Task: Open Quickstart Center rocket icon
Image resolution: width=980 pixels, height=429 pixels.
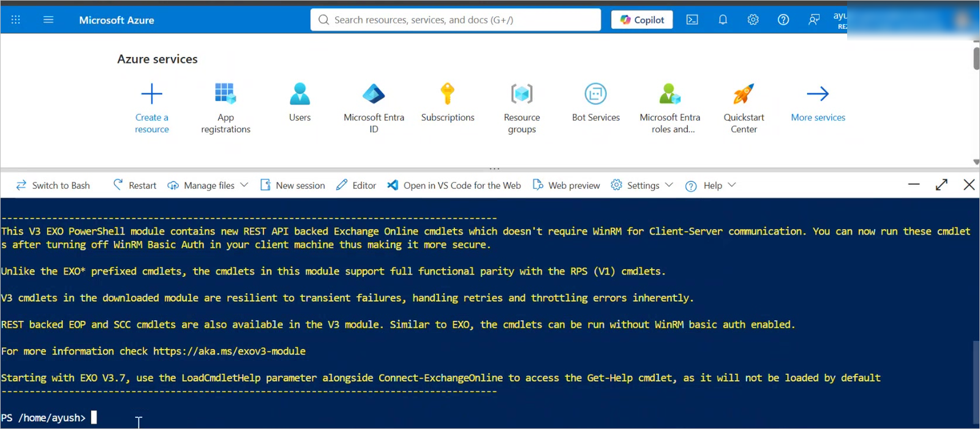Action: click(x=744, y=94)
